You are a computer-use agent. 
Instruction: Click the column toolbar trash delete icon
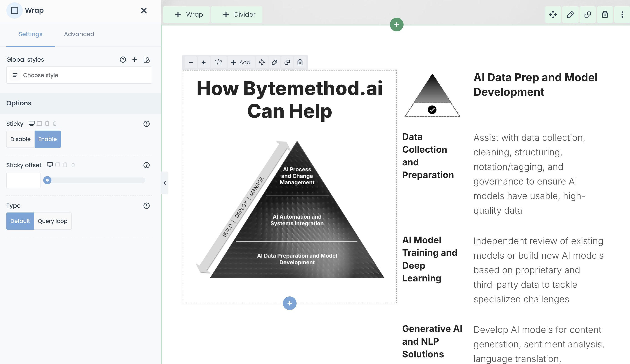(x=300, y=62)
